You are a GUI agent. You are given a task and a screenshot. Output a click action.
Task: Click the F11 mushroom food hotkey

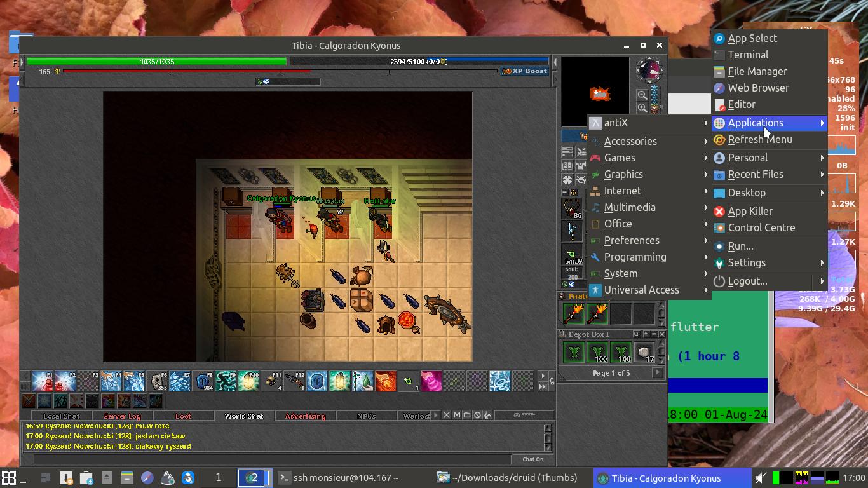271,381
